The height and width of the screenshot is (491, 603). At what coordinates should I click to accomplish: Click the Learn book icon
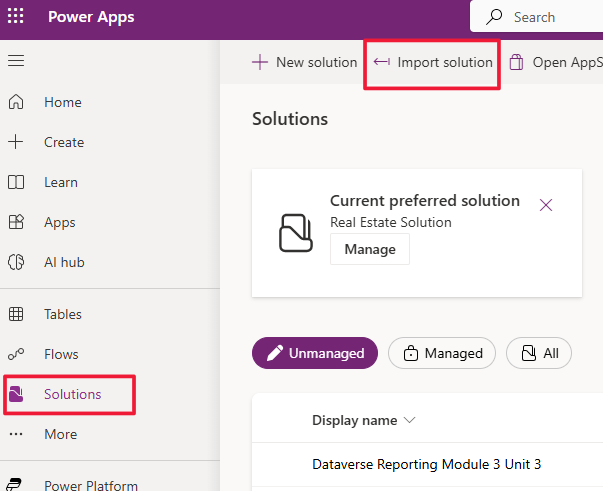[x=16, y=182]
